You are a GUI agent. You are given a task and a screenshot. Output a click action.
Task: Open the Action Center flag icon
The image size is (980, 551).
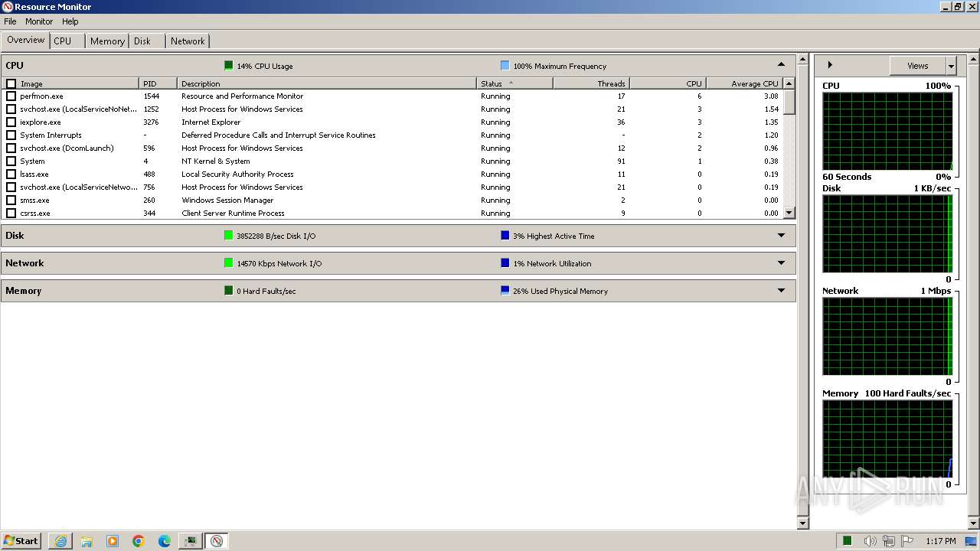pos(908,541)
